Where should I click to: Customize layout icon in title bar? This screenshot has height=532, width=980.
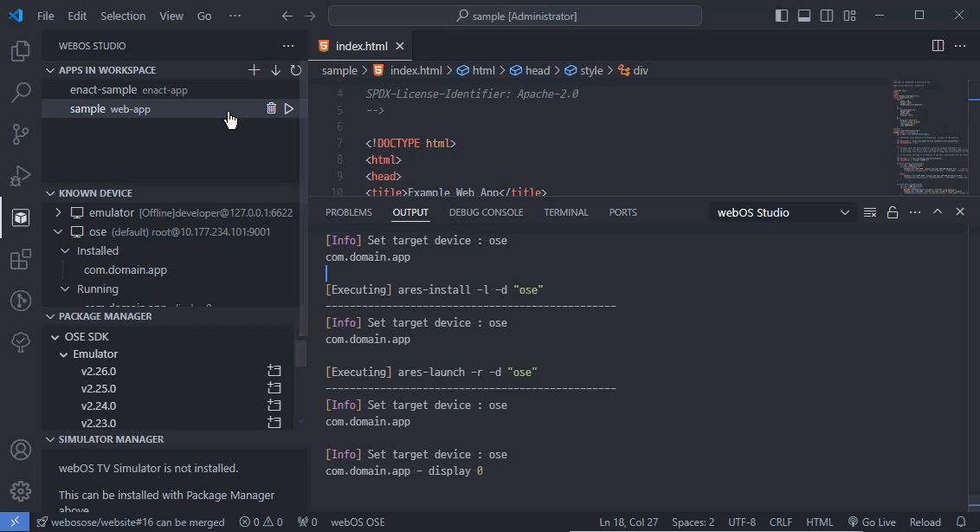pos(849,16)
